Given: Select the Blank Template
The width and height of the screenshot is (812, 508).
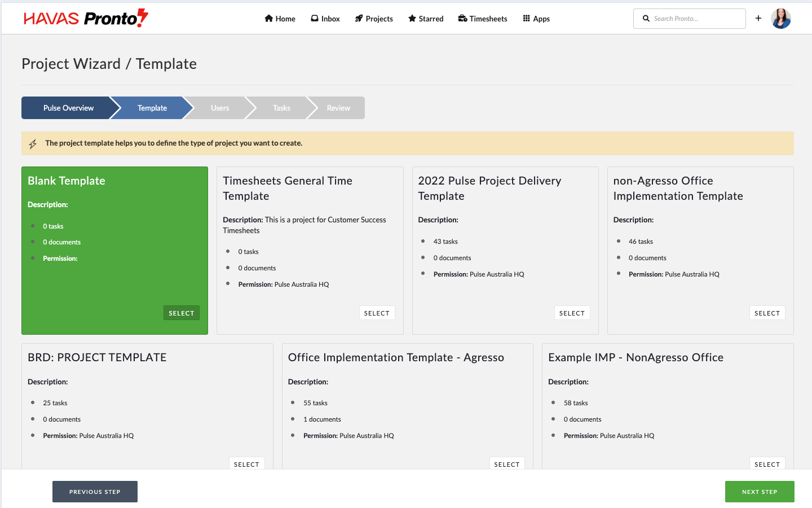Looking at the screenshot, I should (x=182, y=313).
